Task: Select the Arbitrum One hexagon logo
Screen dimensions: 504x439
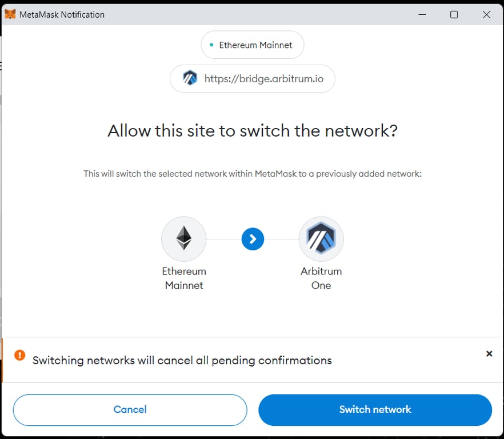Action: pos(321,238)
